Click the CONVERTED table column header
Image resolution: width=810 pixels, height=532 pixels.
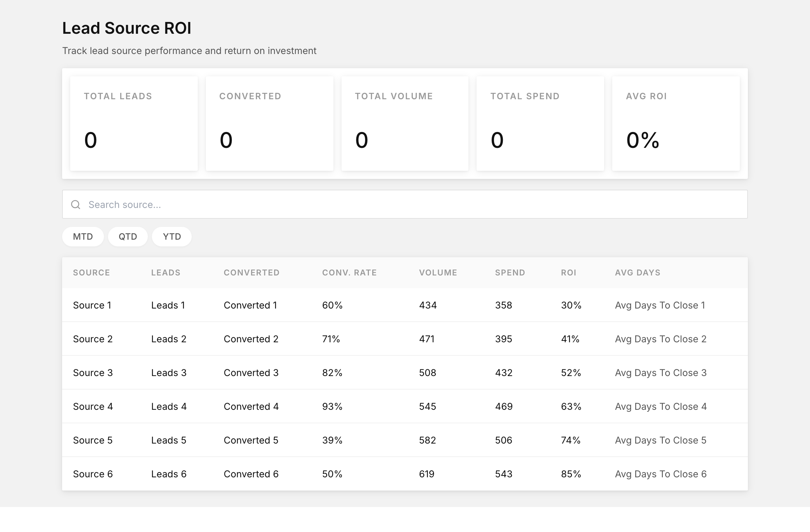[251, 273]
